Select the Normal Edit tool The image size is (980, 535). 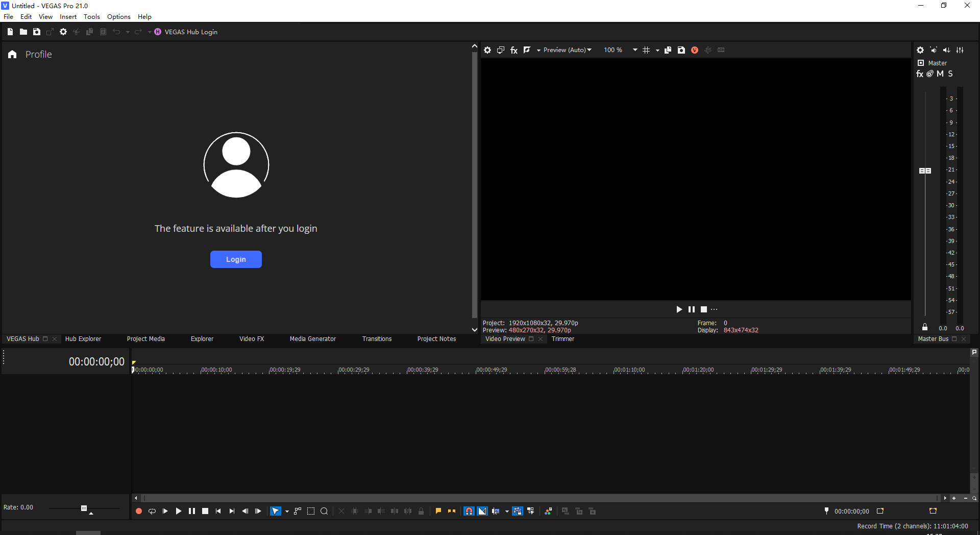point(275,511)
